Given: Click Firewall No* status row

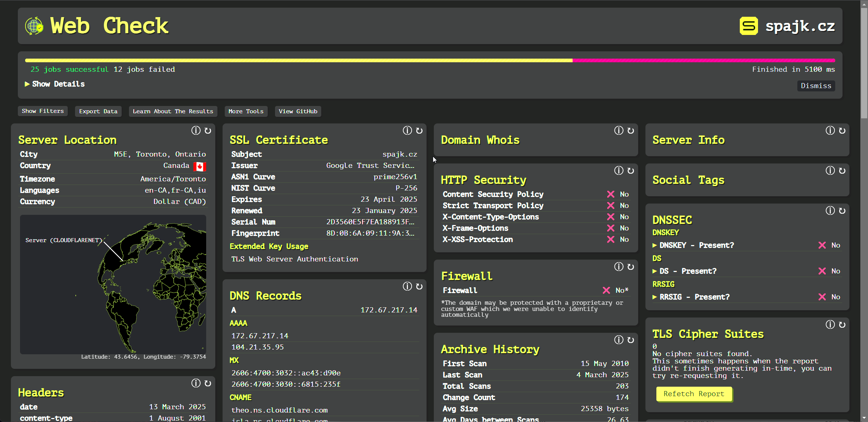Looking at the screenshot, I should coord(535,291).
